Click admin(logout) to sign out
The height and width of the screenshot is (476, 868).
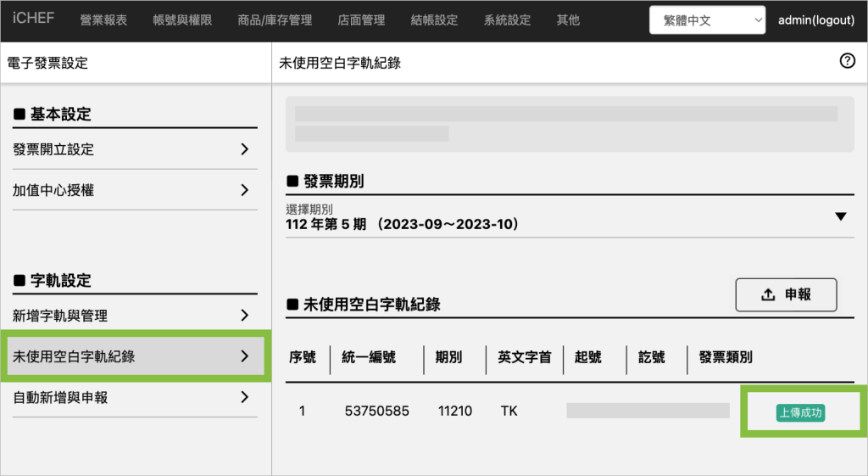click(x=816, y=20)
